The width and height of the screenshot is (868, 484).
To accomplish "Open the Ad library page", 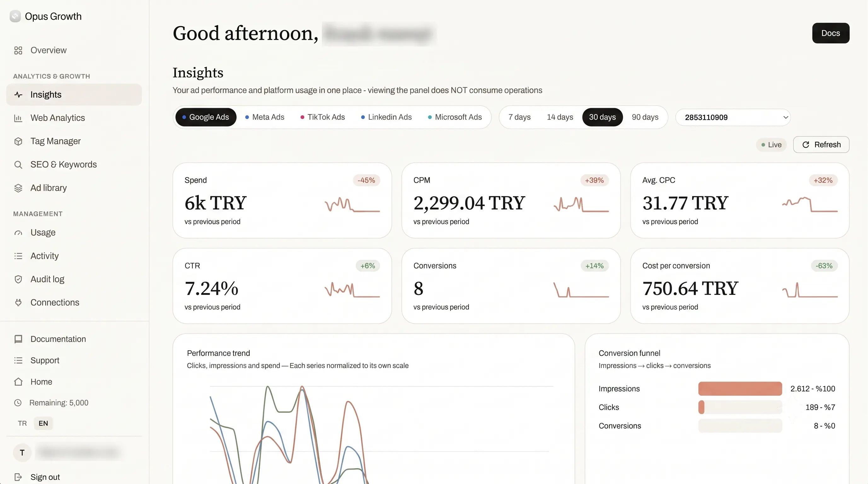I will [x=74, y=188].
